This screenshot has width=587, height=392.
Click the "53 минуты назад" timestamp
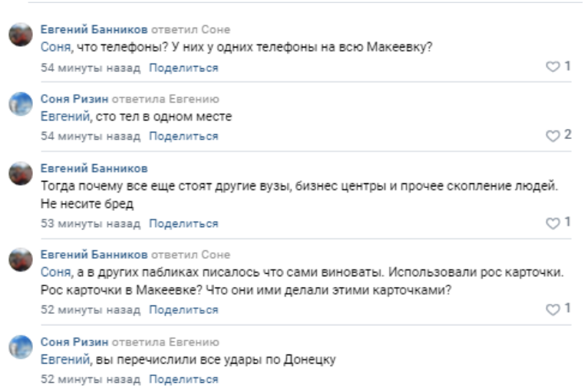pyautogui.click(x=91, y=223)
